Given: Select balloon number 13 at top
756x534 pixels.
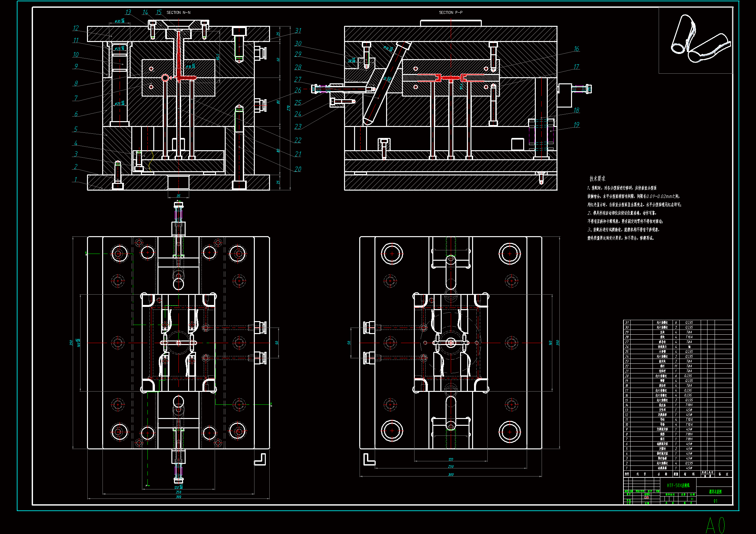Looking at the screenshot, I should tap(128, 12).
